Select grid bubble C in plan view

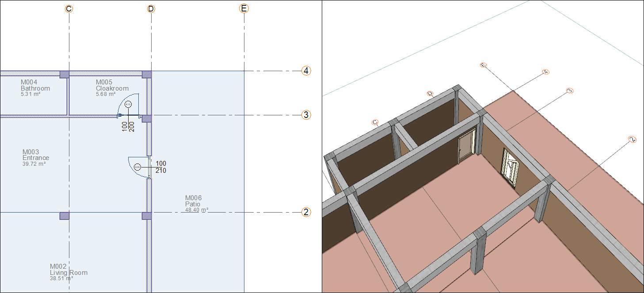pos(69,8)
